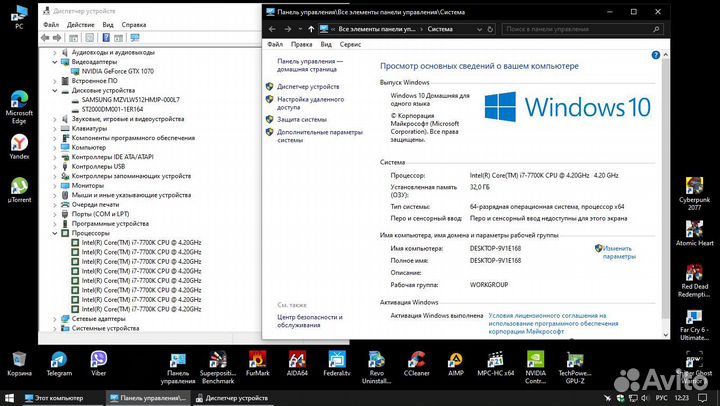Click the scan hardware monitor toolbar icon

pos(135,38)
